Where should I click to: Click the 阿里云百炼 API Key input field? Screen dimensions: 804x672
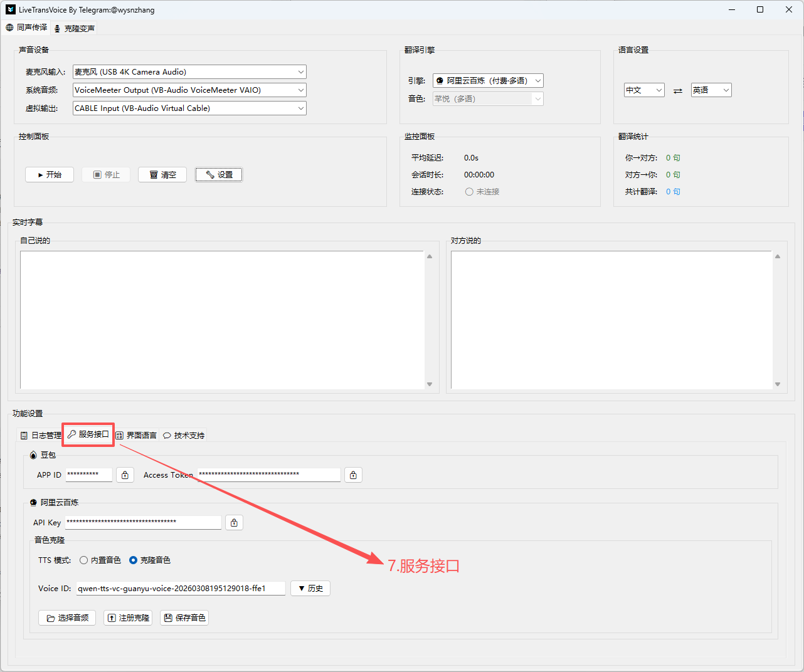144,522
